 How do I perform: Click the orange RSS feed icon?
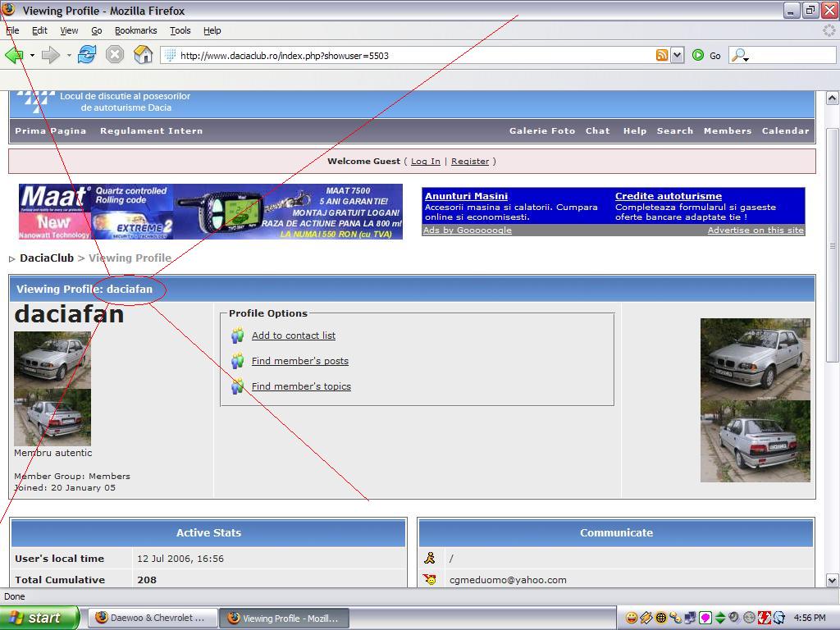pos(662,55)
